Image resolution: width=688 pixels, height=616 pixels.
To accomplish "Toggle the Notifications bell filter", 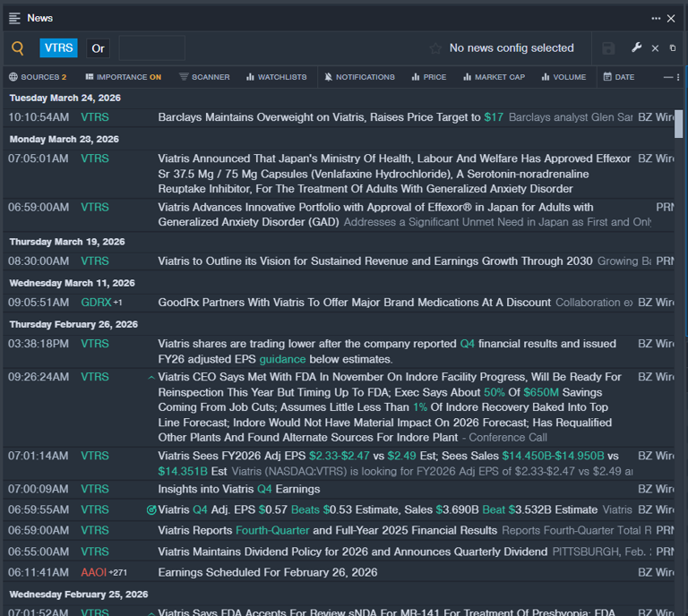I will click(359, 77).
